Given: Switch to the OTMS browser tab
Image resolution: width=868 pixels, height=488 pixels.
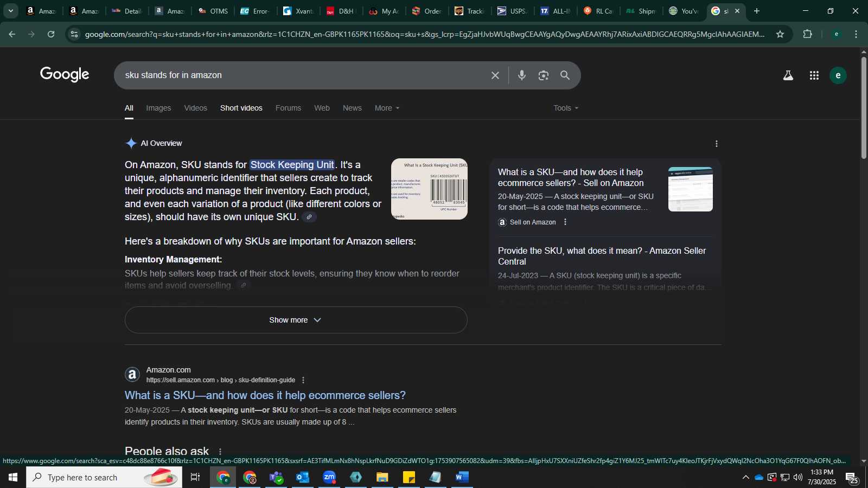Looking at the screenshot, I should 213,11.
